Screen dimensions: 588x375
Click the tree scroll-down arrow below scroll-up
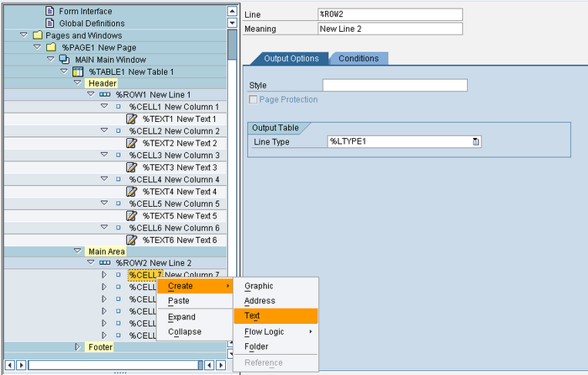232,23
